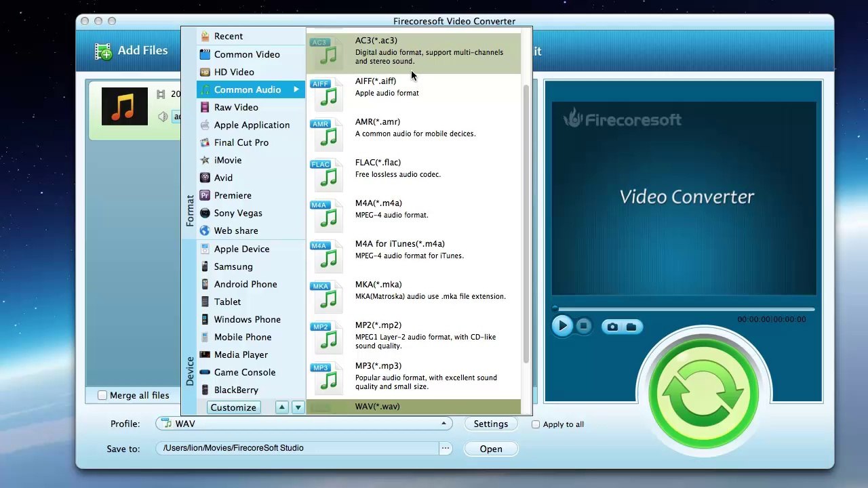Open the Recent format category
The image size is (868, 488).
pyautogui.click(x=251, y=36)
